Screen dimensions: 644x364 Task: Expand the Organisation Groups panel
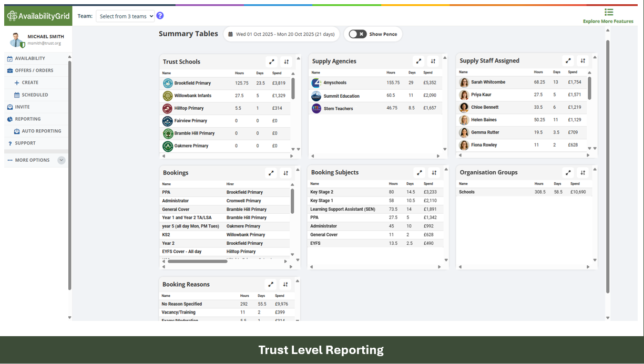point(568,172)
